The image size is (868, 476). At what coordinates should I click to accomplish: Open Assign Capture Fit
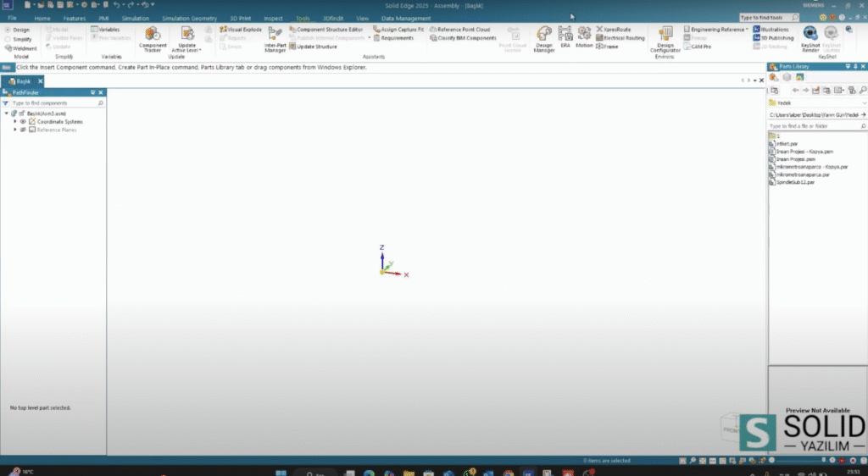[x=398, y=30]
